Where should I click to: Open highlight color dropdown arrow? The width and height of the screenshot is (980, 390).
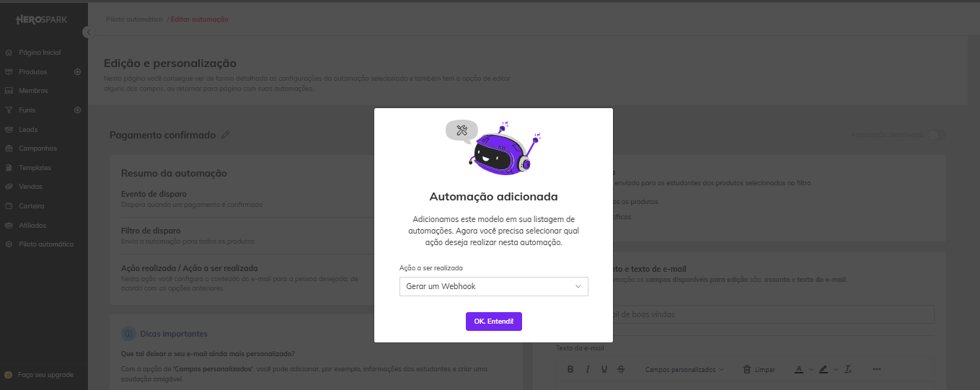click(834, 369)
